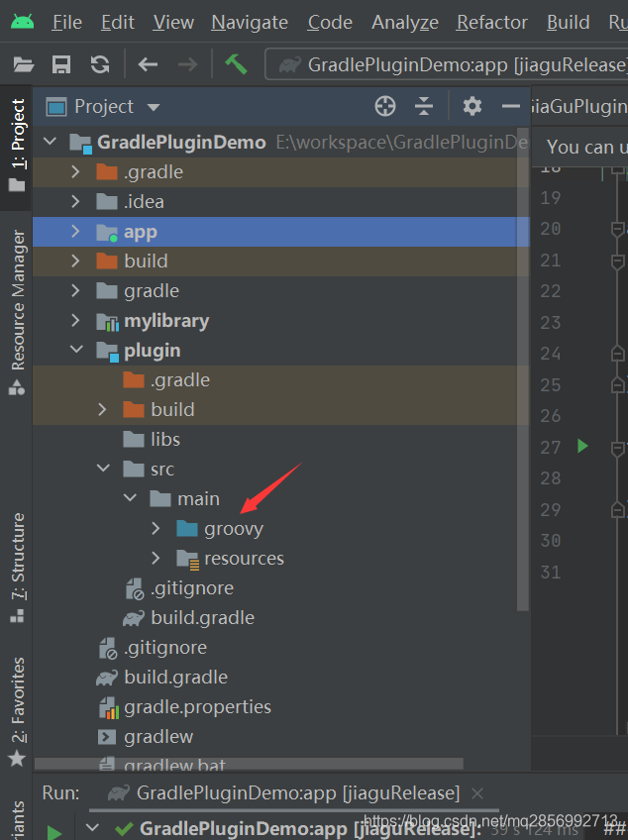
Task: Hide the Project panel with minimize icon
Action: [511, 107]
